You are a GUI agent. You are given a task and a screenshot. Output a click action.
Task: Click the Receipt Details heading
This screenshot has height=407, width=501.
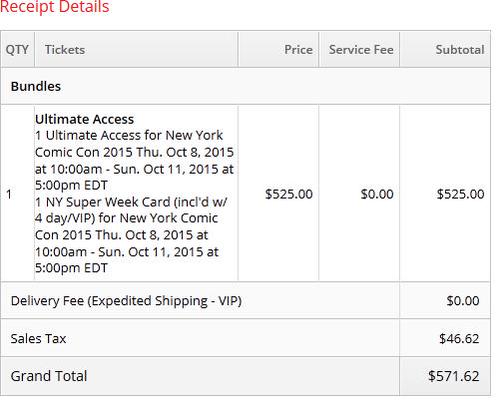click(x=55, y=6)
